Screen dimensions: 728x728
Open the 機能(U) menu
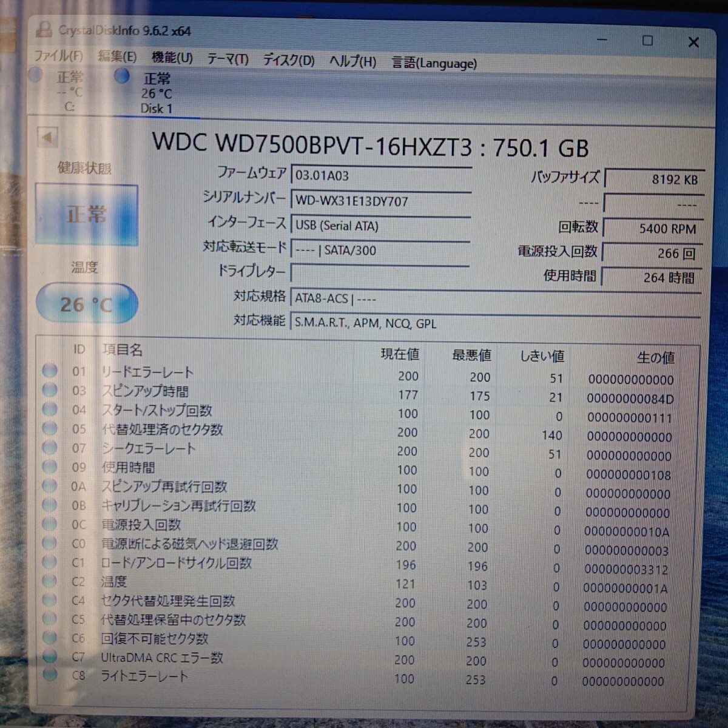[x=172, y=58]
